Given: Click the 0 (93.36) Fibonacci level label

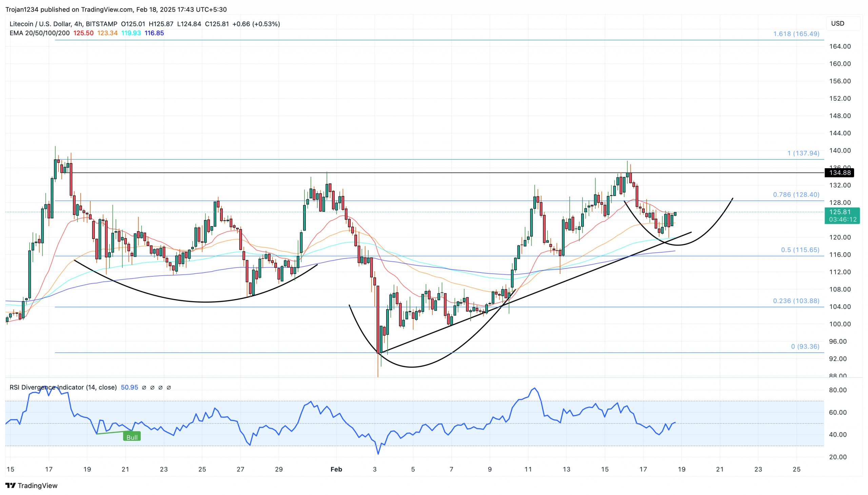Looking at the screenshot, I should [x=805, y=346].
